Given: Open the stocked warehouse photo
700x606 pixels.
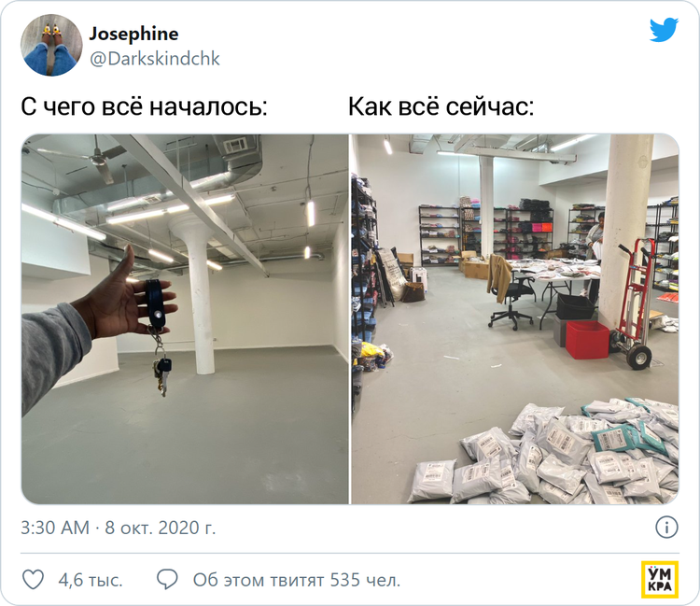Looking at the screenshot, I should coord(515,318).
